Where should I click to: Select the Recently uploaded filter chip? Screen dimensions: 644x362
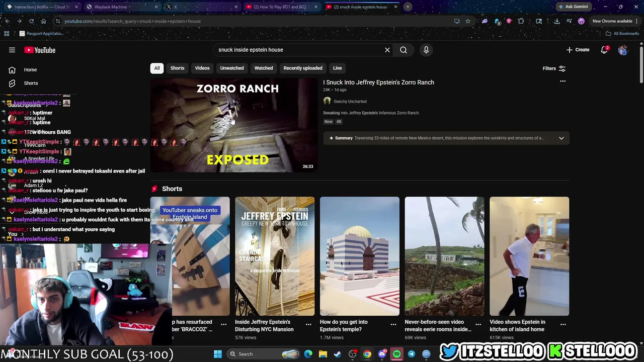tap(303, 68)
